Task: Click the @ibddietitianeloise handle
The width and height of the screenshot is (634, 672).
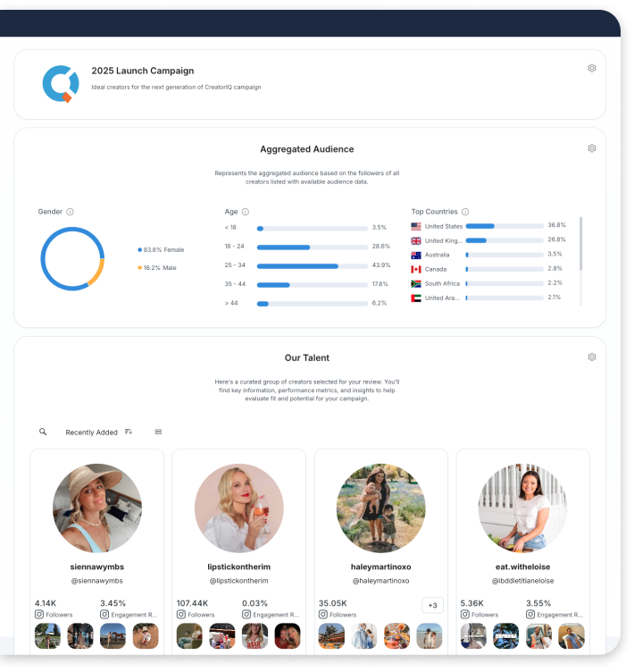Action: tap(522, 581)
